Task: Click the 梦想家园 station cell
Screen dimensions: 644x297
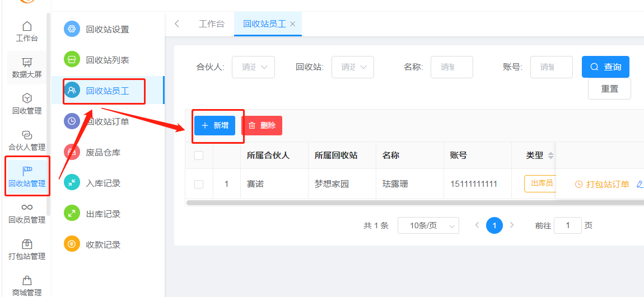Action: pos(332,184)
